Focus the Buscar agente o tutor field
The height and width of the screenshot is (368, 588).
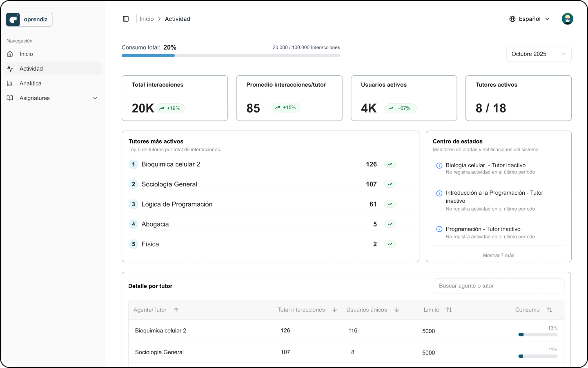tap(499, 286)
